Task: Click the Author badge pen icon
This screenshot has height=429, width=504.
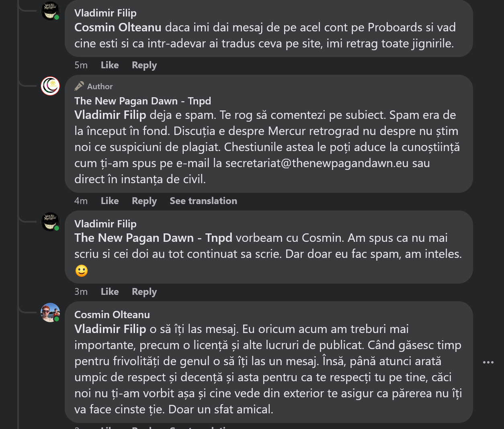Action: (x=79, y=86)
